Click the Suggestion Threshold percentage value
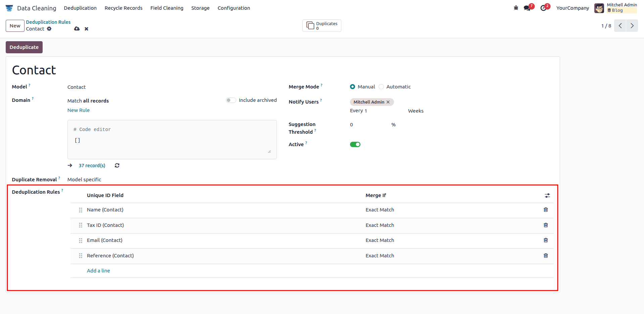Viewport: 644px width, 314px height. tap(351, 124)
